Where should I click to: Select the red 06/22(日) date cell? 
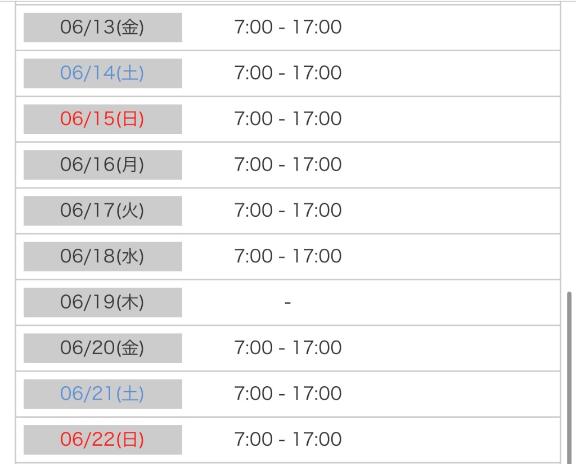point(103,440)
